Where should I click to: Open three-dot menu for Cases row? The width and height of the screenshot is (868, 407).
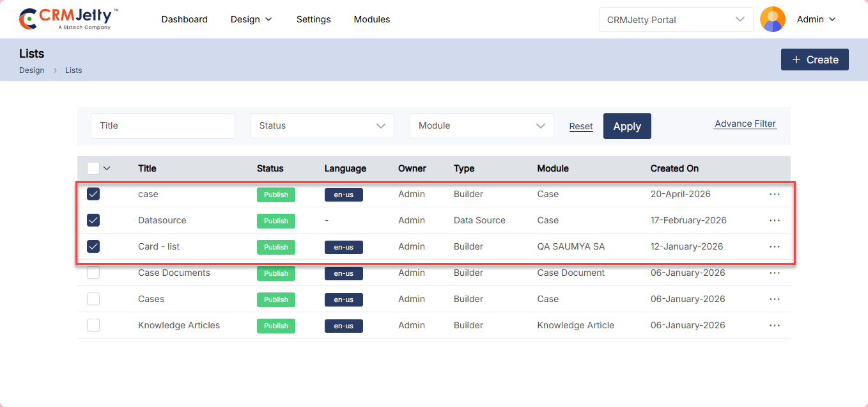coord(774,299)
